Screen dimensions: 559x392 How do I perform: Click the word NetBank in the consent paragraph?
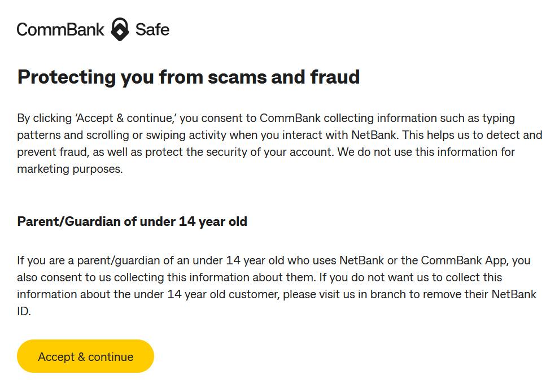pos(374,135)
